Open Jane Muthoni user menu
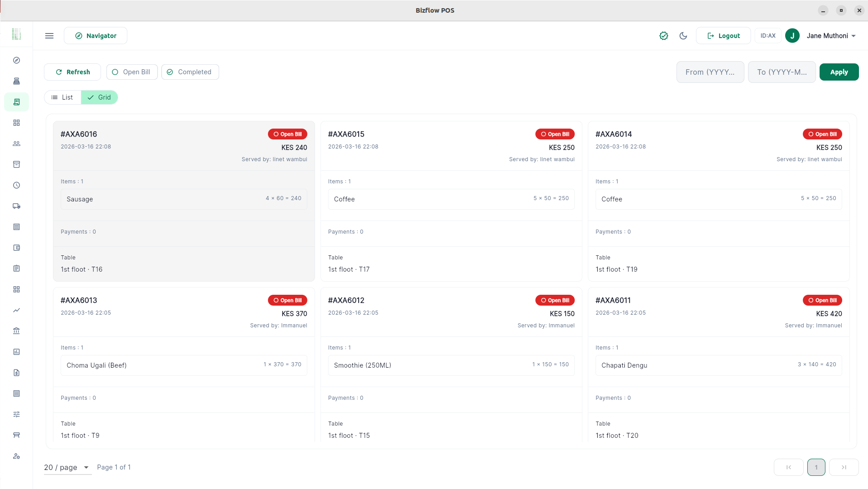 (830, 36)
